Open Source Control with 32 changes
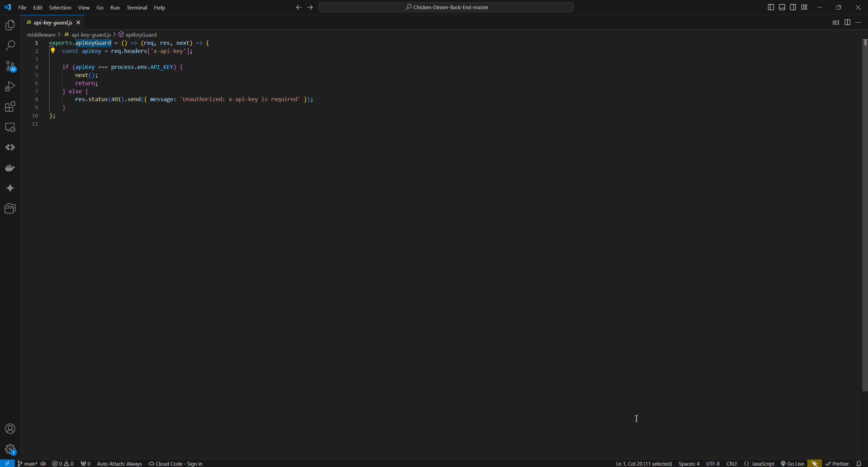The height and width of the screenshot is (467, 868). pyautogui.click(x=10, y=66)
